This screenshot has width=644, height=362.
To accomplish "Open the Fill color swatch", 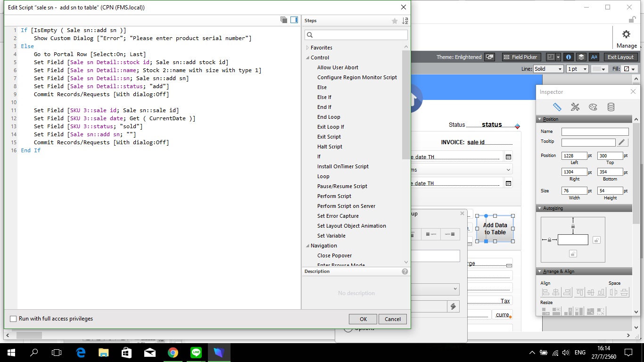I will coord(629,69).
